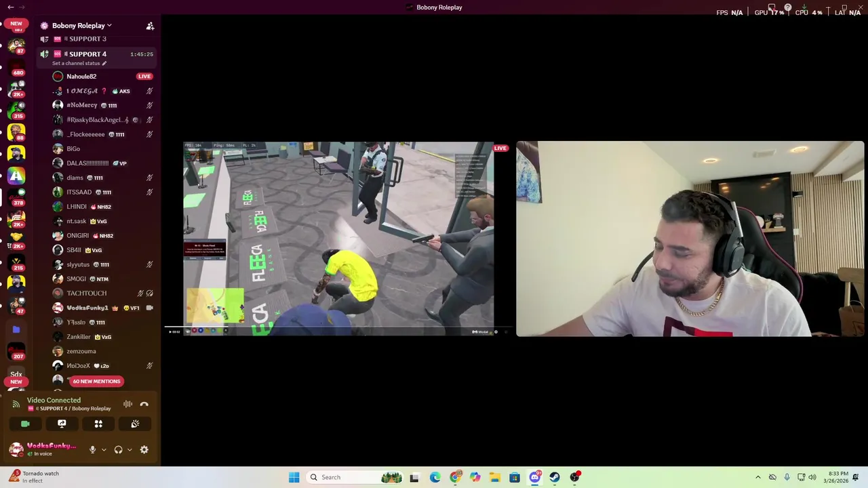Expand the microphone input options arrow
The height and width of the screenshot is (488, 868).
pyautogui.click(x=104, y=449)
